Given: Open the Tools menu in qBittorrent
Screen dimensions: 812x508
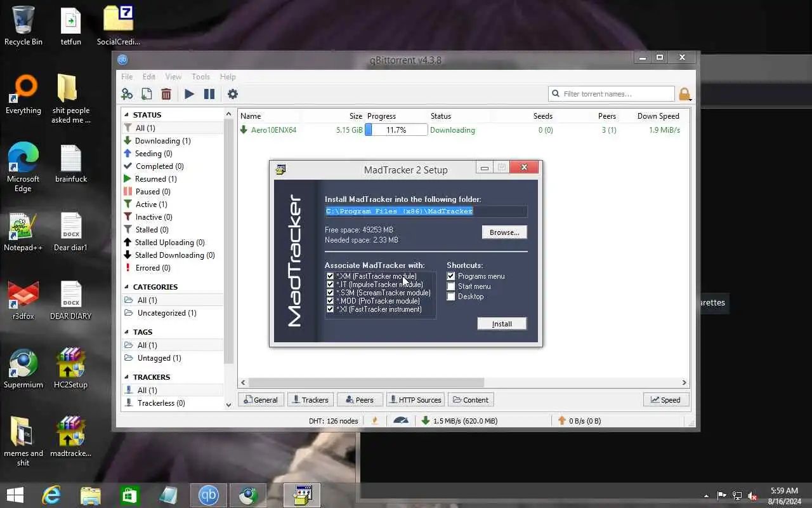Looking at the screenshot, I should [200, 77].
